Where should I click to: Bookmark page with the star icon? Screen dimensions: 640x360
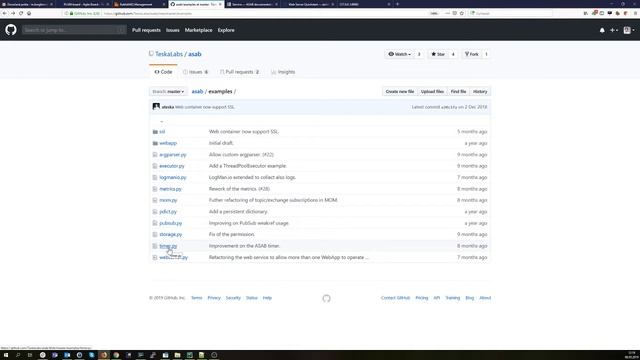coord(462,13)
